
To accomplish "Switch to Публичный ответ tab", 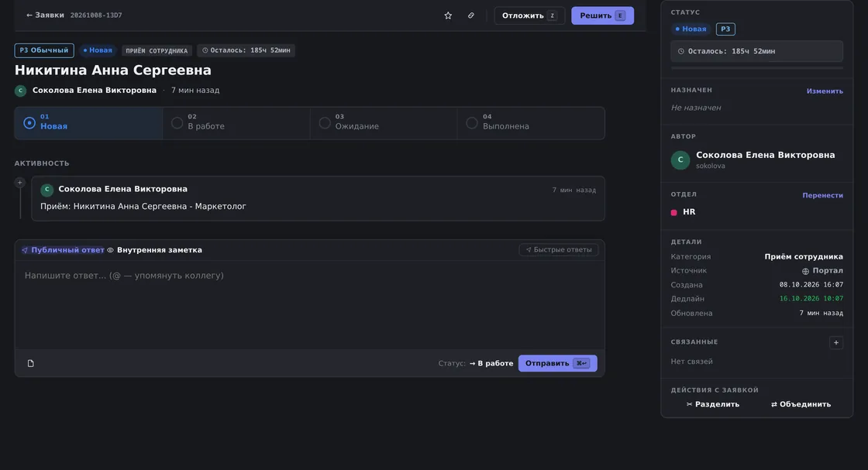I will click(x=63, y=250).
